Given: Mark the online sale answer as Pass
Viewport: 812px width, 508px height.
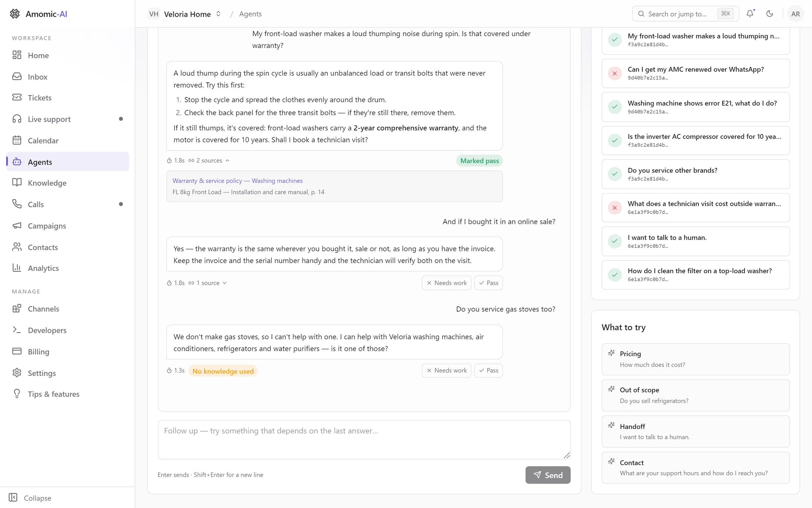Looking at the screenshot, I should [x=488, y=283].
